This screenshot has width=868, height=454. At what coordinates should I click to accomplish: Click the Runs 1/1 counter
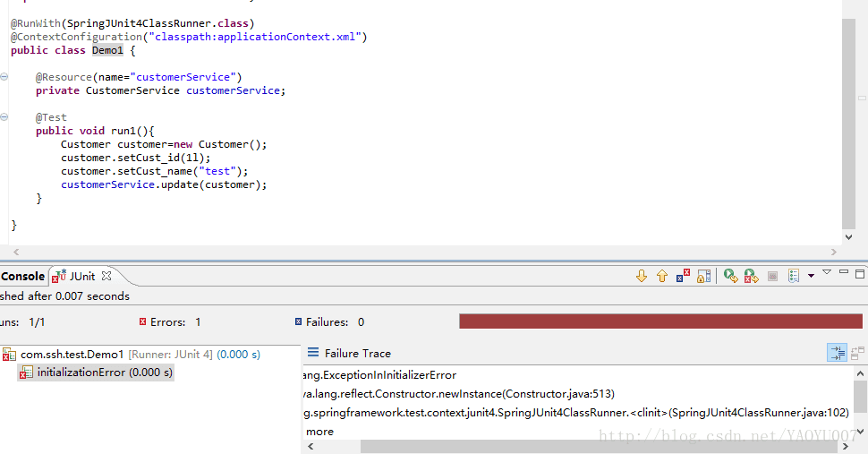coord(22,322)
